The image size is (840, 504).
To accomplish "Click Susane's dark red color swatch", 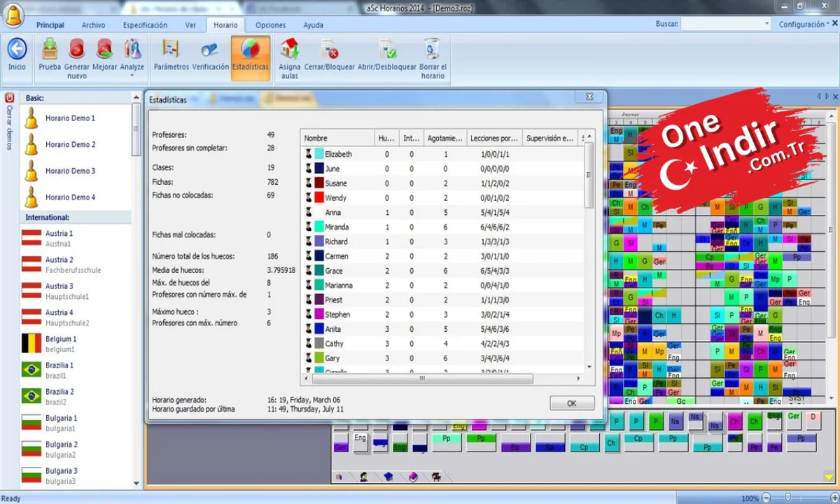I will pyautogui.click(x=319, y=183).
